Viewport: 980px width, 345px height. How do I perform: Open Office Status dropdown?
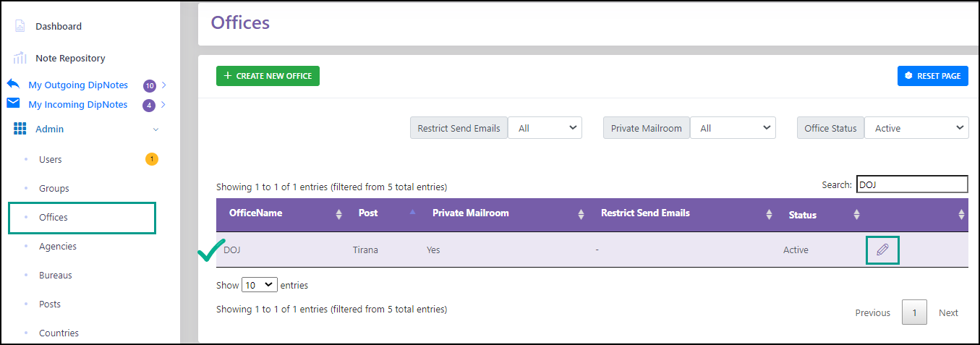tap(916, 128)
